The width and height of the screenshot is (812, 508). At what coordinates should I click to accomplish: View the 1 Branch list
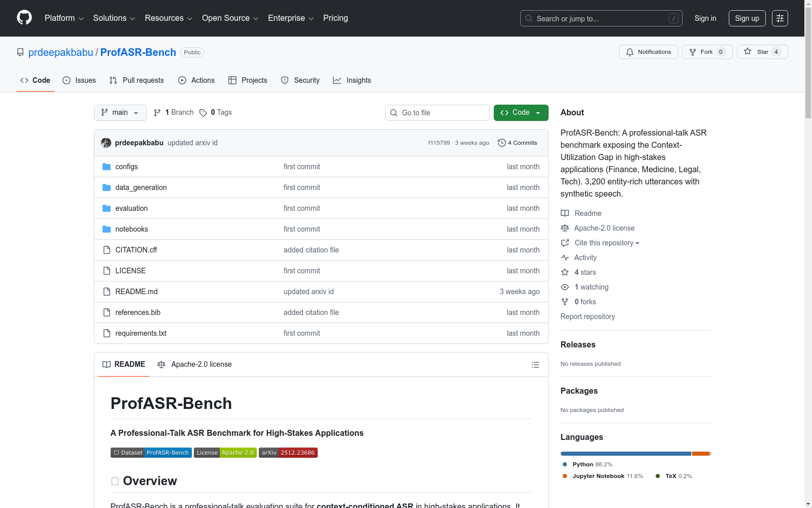pos(174,113)
